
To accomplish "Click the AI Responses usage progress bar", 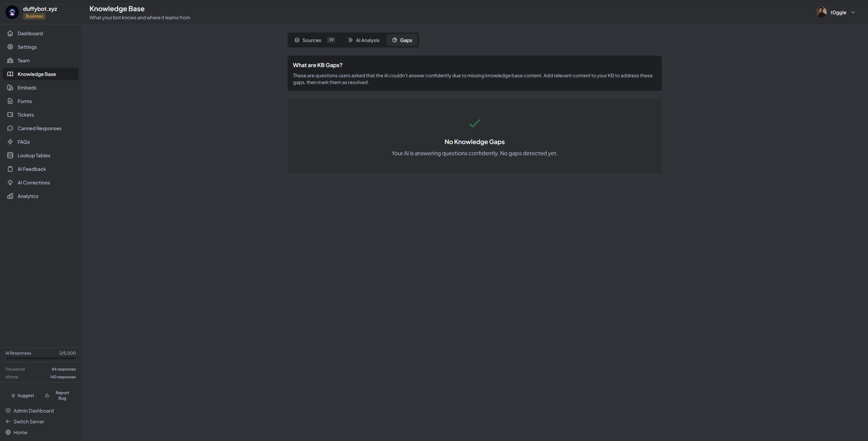I will 41,358.
